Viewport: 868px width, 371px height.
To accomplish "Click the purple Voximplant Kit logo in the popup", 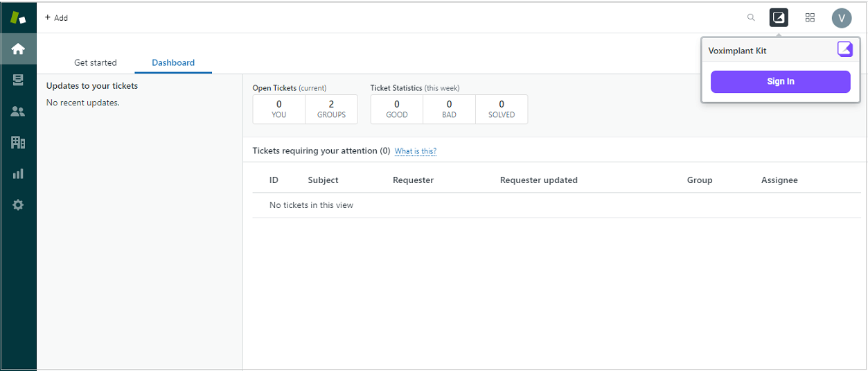I will tap(845, 49).
